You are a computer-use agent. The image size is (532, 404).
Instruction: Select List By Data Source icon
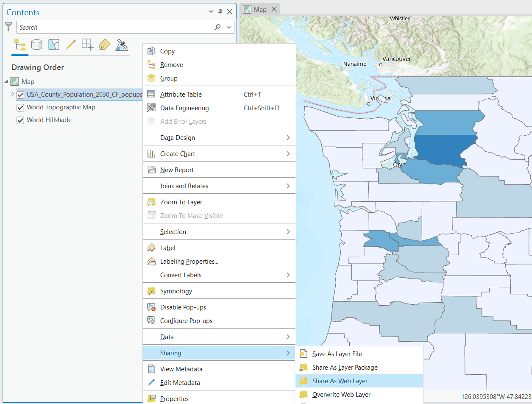tap(37, 45)
